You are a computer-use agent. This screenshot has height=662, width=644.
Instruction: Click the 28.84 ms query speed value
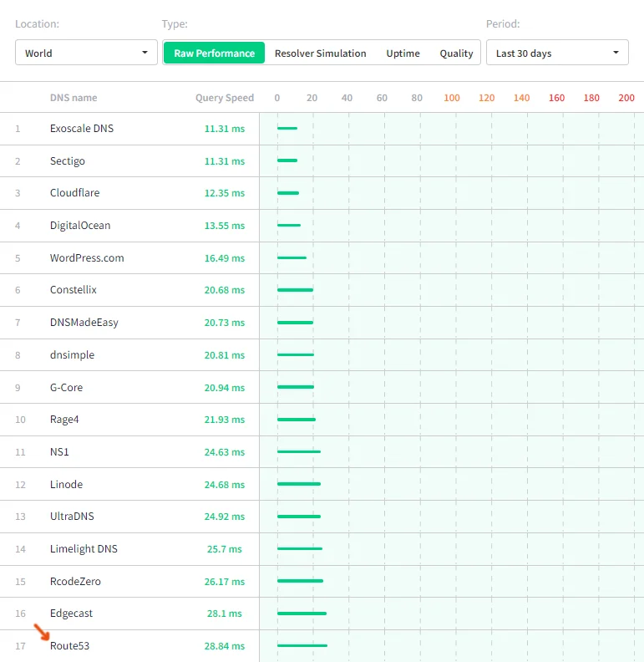(x=225, y=646)
